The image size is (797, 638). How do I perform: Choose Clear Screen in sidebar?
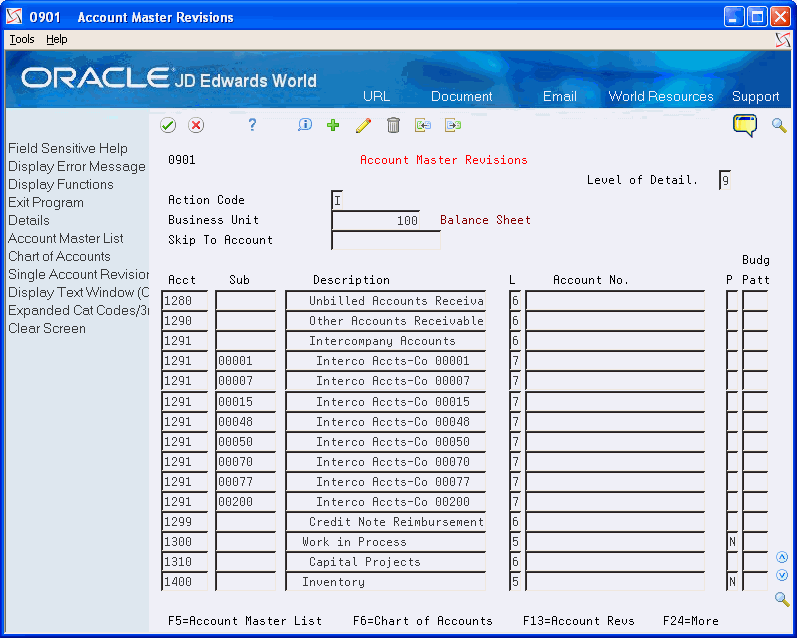[47, 328]
